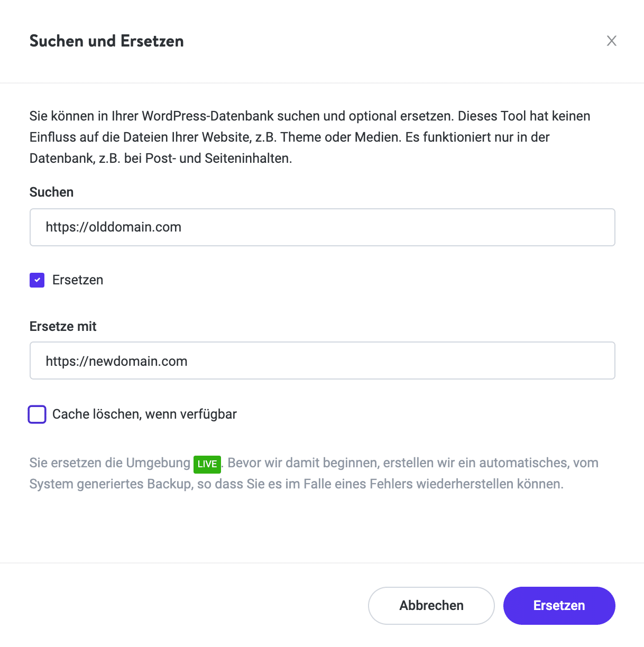This screenshot has height=647, width=644.
Task: Click the https://olddomain.com search value
Action: pyautogui.click(x=113, y=227)
